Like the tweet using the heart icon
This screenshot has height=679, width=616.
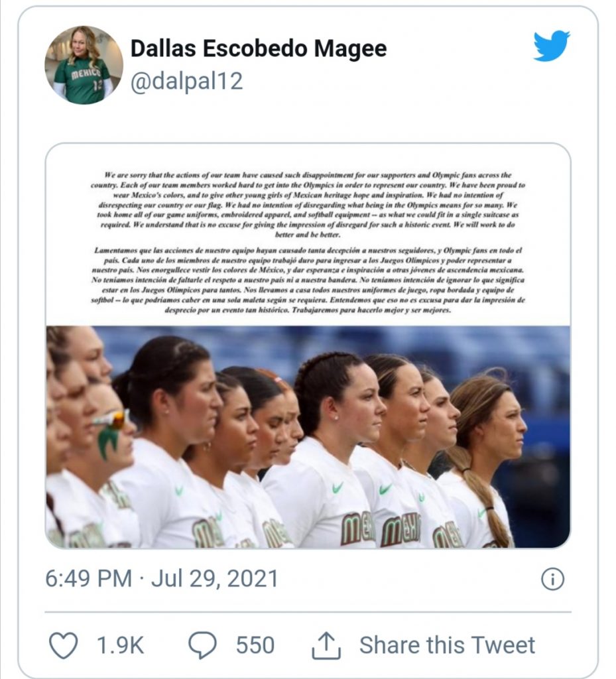(64, 645)
